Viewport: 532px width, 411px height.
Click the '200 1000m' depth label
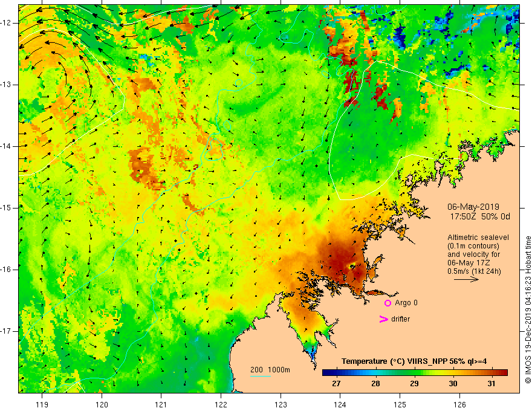pyautogui.click(x=270, y=370)
